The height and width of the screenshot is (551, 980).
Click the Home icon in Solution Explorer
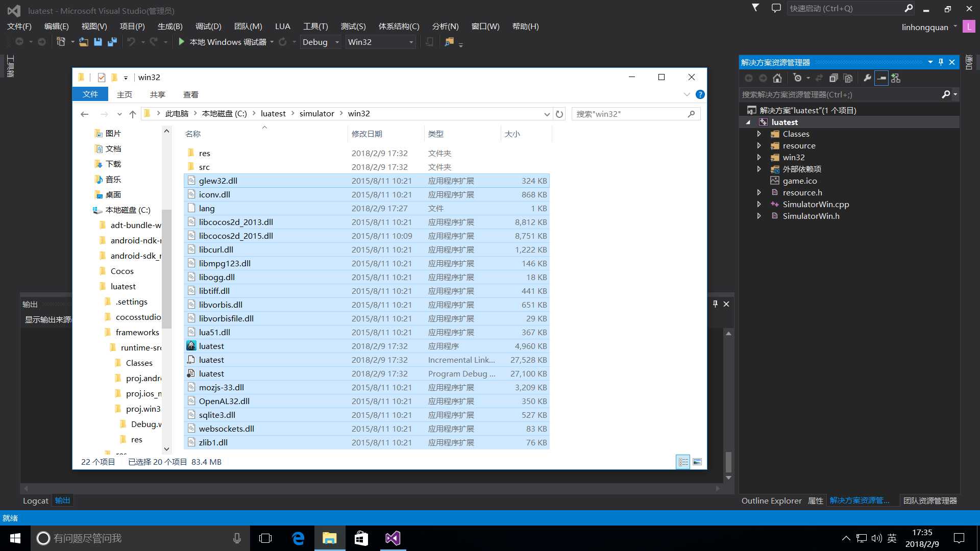777,78
